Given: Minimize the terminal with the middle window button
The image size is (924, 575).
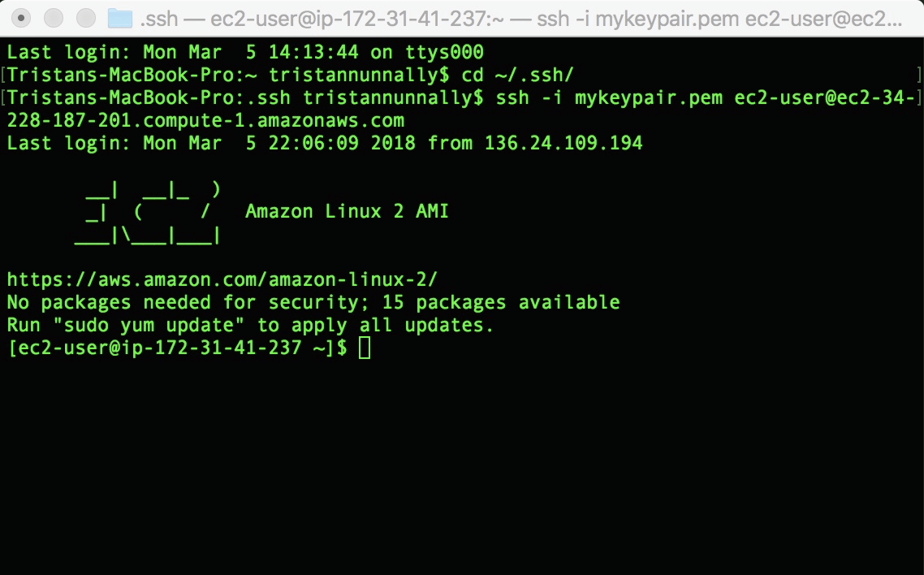Looking at the screenshot, I should click(54, 18).
